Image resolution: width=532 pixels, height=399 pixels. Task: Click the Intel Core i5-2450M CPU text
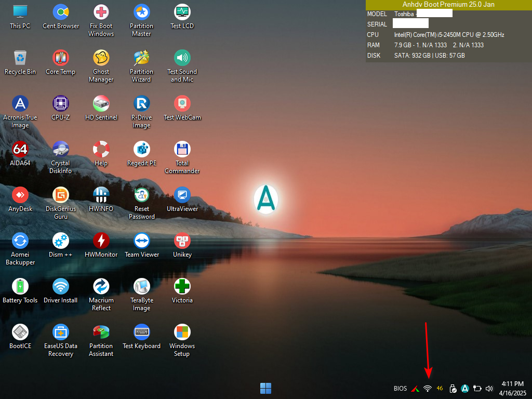point(449,35)
